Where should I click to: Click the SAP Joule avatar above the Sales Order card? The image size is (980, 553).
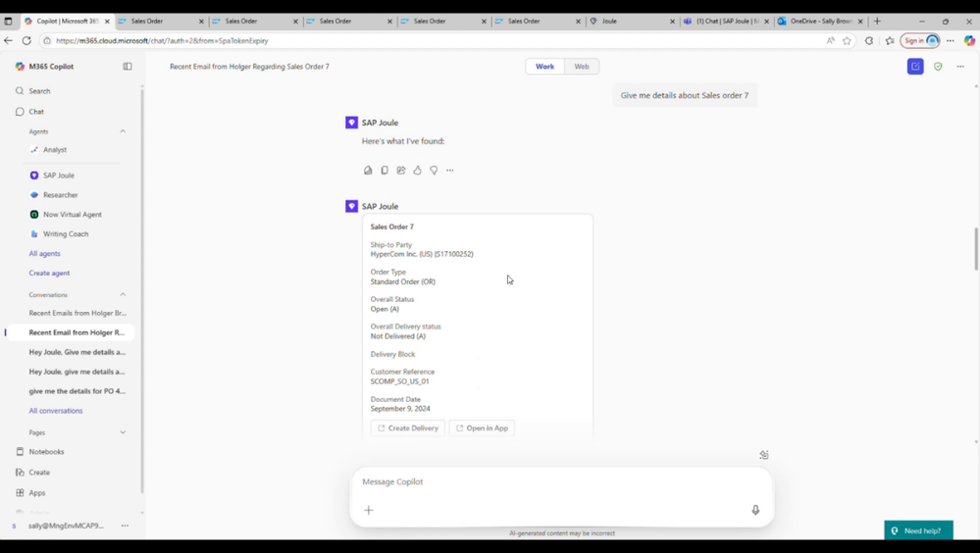352,206
